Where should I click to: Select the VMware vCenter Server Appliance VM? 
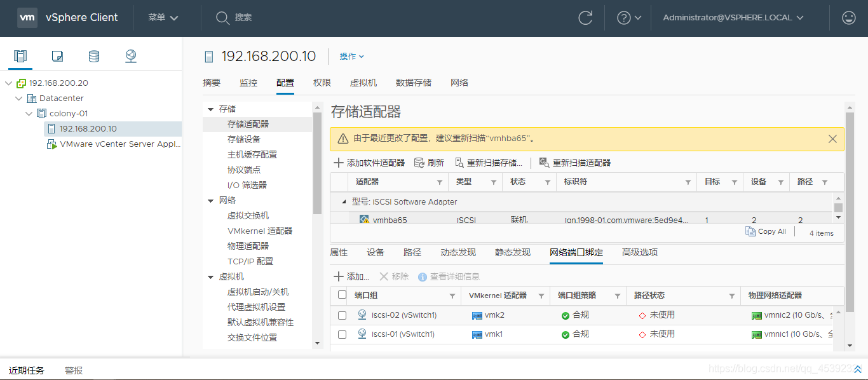(114, 144)
